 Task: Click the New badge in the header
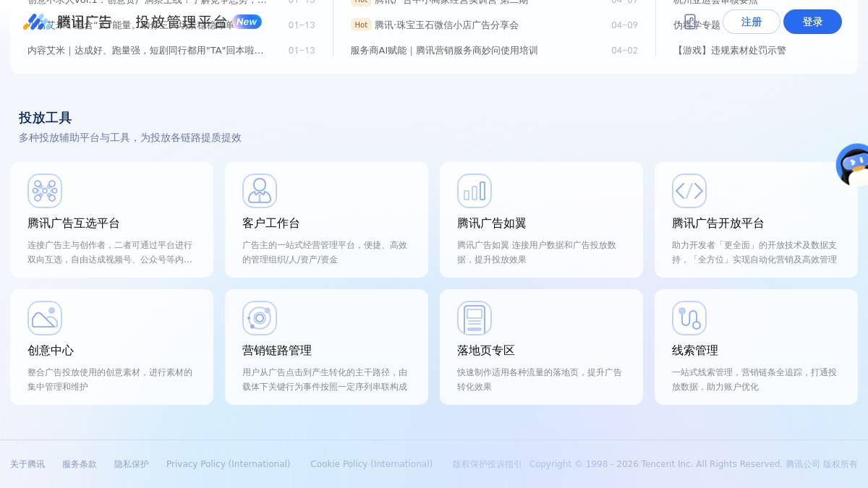click(247, 22)
